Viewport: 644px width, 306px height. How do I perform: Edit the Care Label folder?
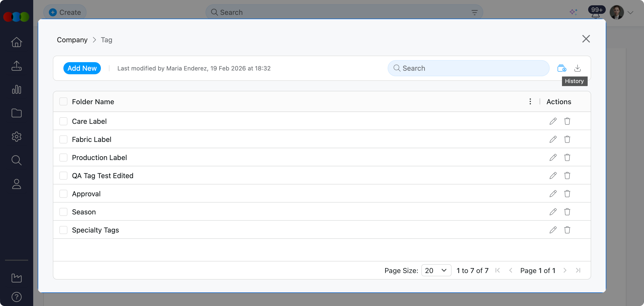553,121
